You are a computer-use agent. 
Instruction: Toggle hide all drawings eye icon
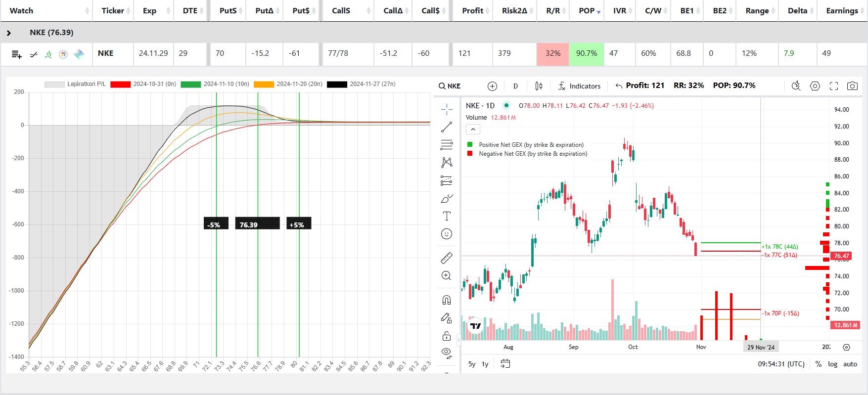[x=447, y=353]
